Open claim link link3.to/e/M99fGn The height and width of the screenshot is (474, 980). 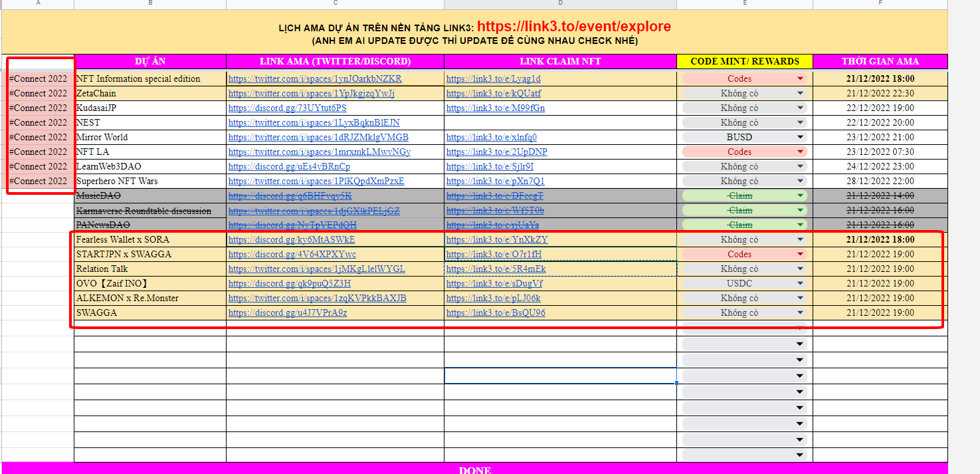tap(496, 108)
